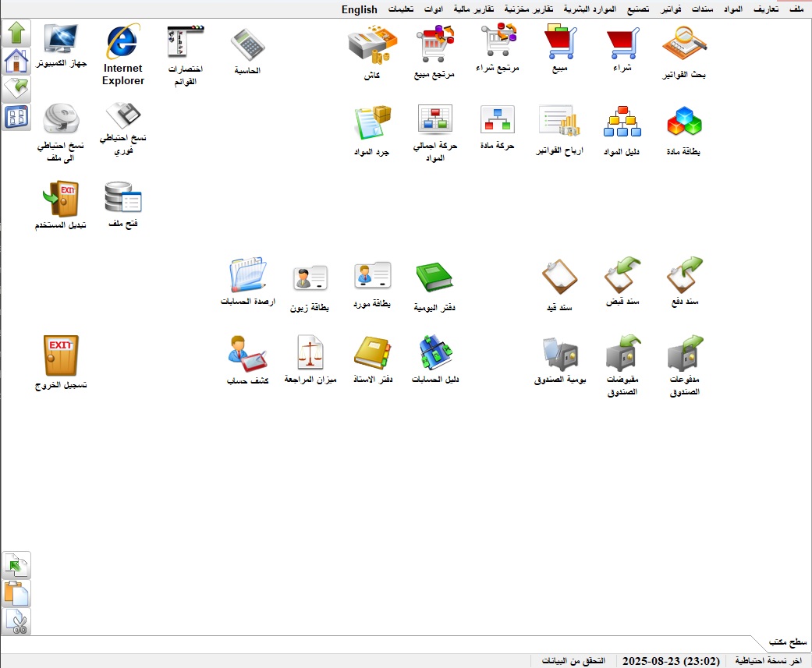
Task: Open the فواتير menu
Action: tap(671, 9)
